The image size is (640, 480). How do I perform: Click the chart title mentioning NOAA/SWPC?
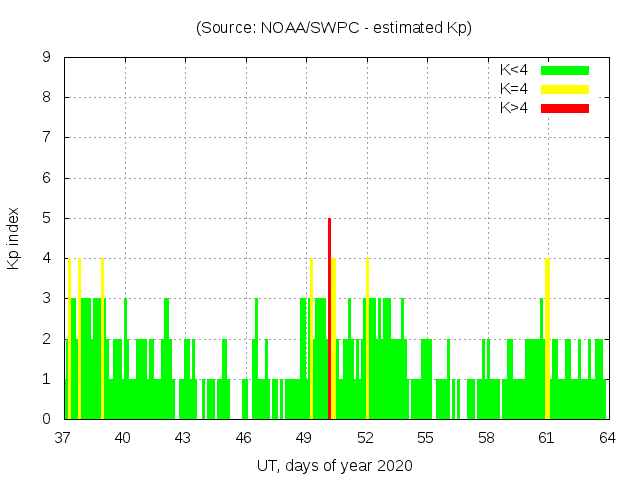[333, 28]
